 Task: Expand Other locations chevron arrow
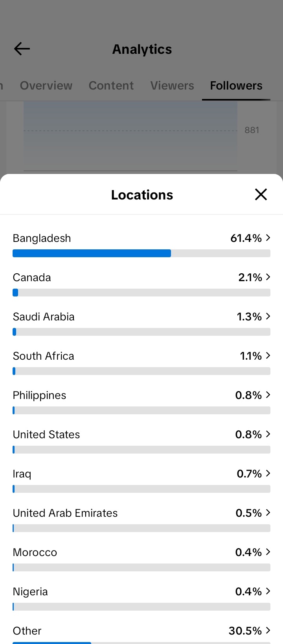point(268,630)
